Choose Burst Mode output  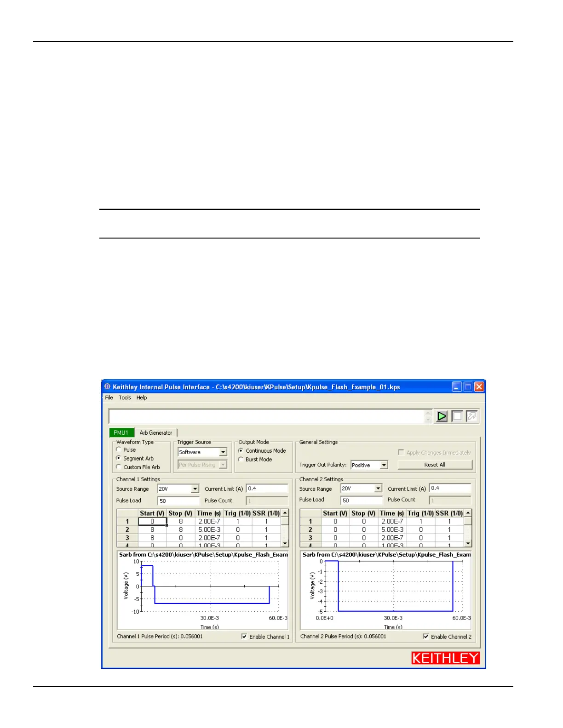(x=241, y=459)
